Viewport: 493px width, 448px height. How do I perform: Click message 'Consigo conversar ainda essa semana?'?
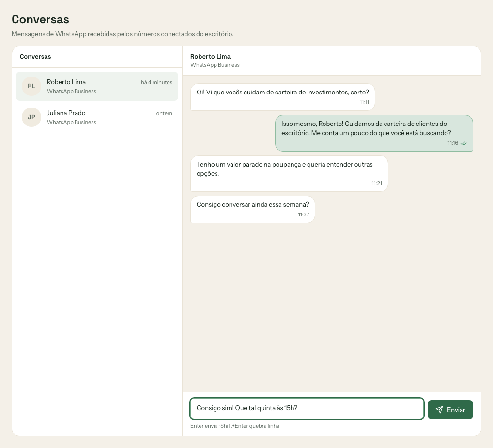pyautogui.click(x=252, y=209)
